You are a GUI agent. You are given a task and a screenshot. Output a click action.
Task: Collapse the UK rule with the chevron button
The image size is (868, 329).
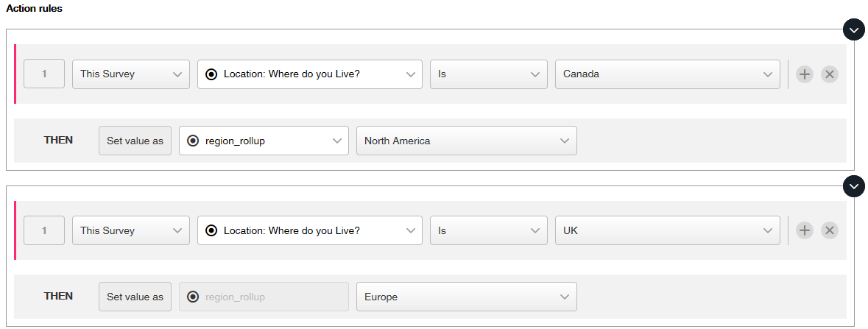853,185
